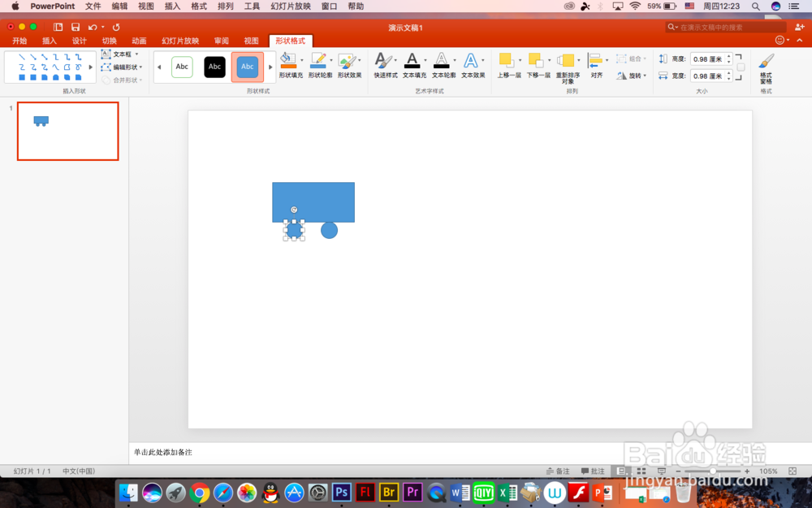This screenshot has height=508, width=812.
Task: Open the Insert (插入) ribbon tab
Action: tap(50, 41)
